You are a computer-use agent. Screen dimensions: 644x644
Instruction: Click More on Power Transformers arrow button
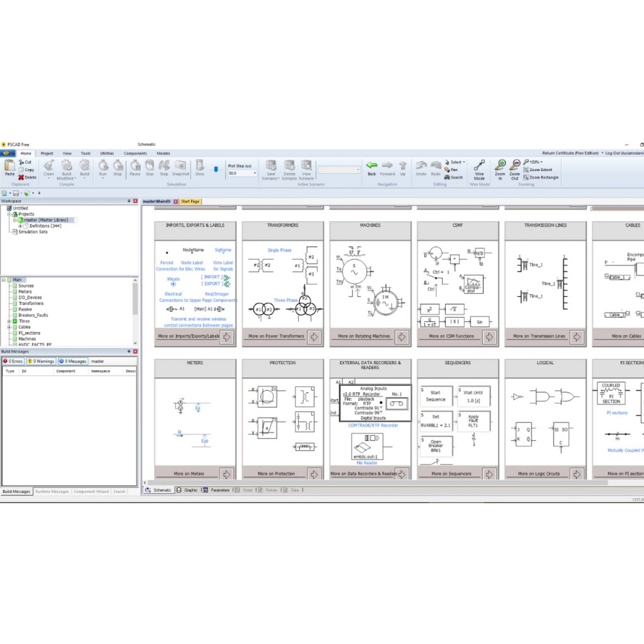click(x=314, y=337)
